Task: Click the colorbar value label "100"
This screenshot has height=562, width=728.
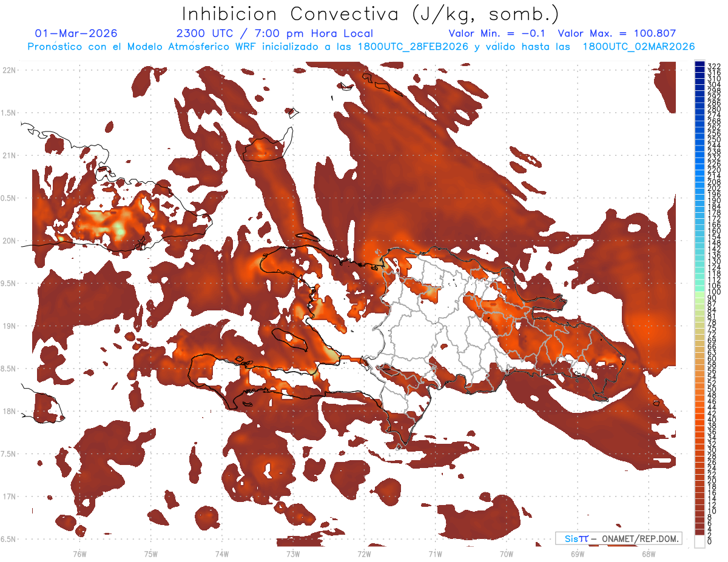Action: tap(714, 292)
